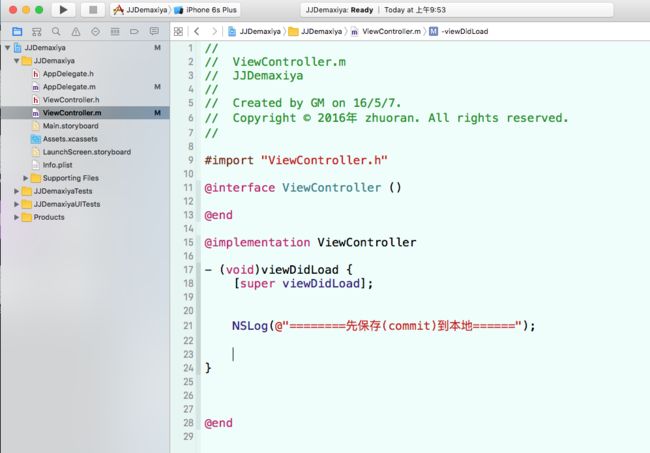Open Info.plist in the navigator
Viewport: 650px width, 453px height.
click(x=85, y=165)
